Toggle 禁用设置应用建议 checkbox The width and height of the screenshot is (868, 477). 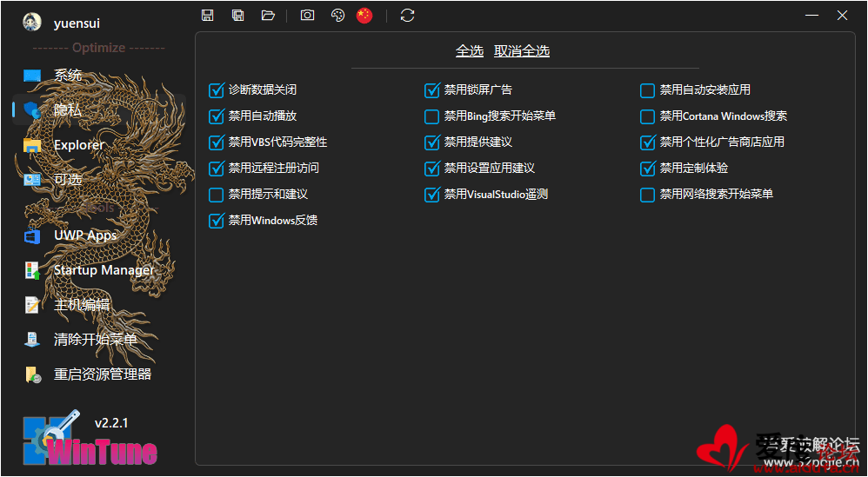431,168
